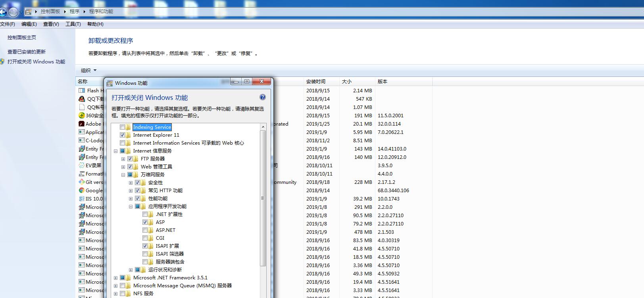The image size is (644, 298).
Task: Expand the Microsoft .NET Framework 3.5.1 node
Action: click(x=115, y=278)
